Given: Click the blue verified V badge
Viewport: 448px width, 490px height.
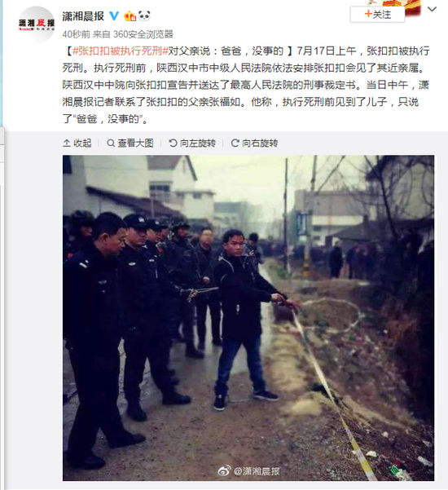Looking at the screenshot, I should click(114, 15).
